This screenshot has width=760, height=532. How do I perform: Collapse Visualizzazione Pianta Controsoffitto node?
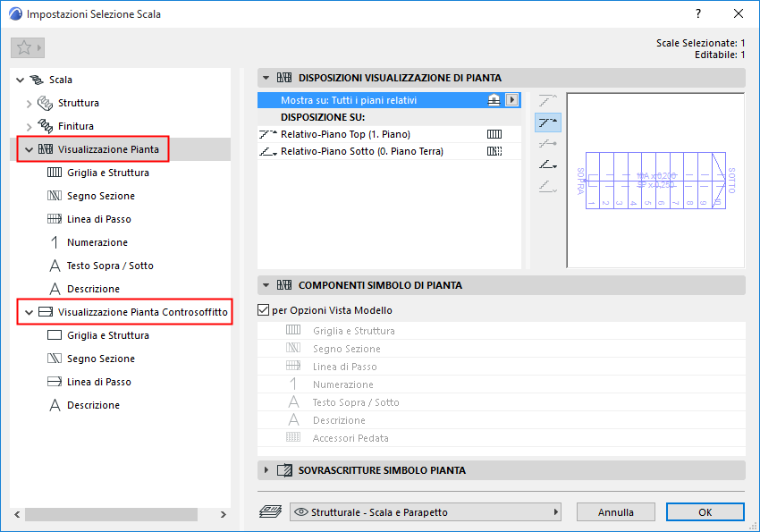[x=30, y=313]
